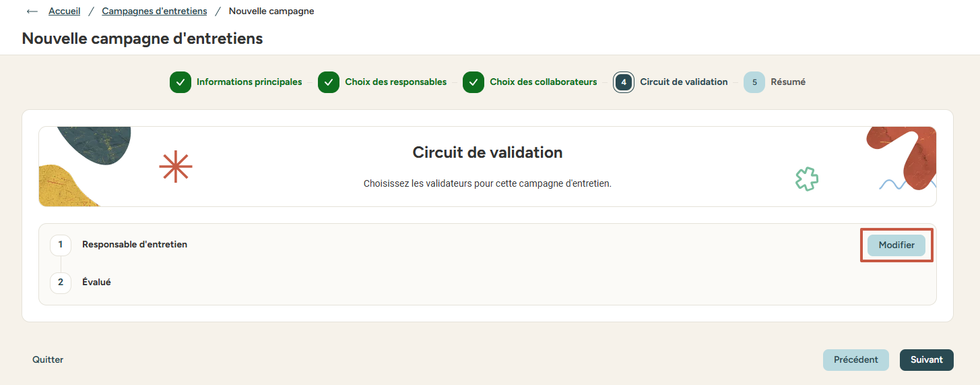Go to the Résumé step label

coord(788,82)
